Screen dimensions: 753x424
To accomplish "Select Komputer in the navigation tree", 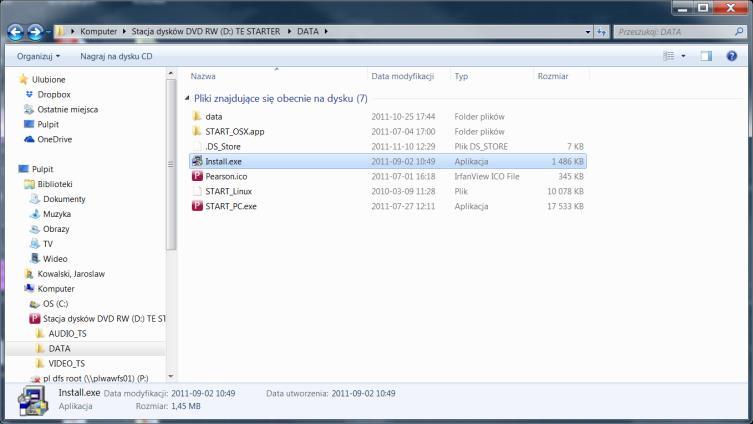I will [x=56, y=289].
